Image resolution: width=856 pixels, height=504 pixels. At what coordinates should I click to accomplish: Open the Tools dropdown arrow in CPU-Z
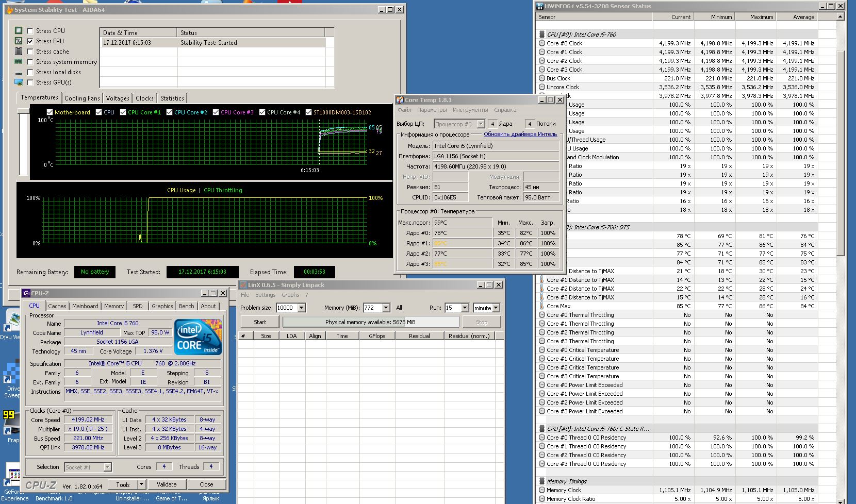tap(142, 484)
